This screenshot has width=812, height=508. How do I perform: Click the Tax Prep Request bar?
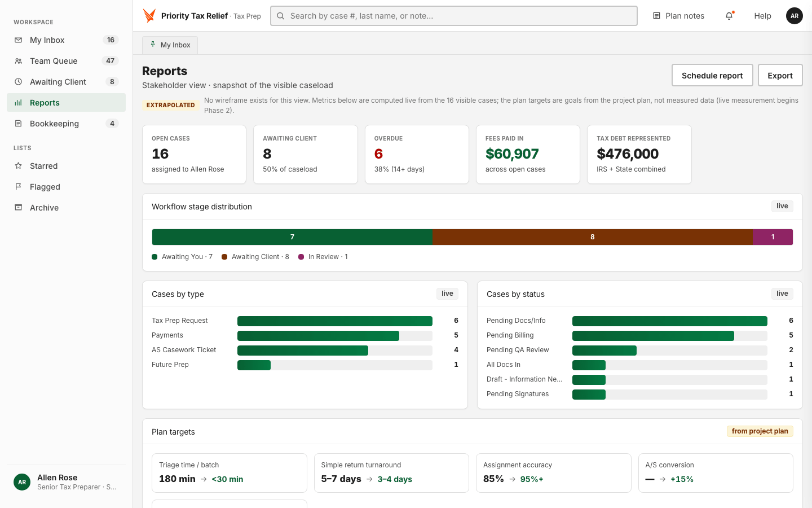point(335,321)
